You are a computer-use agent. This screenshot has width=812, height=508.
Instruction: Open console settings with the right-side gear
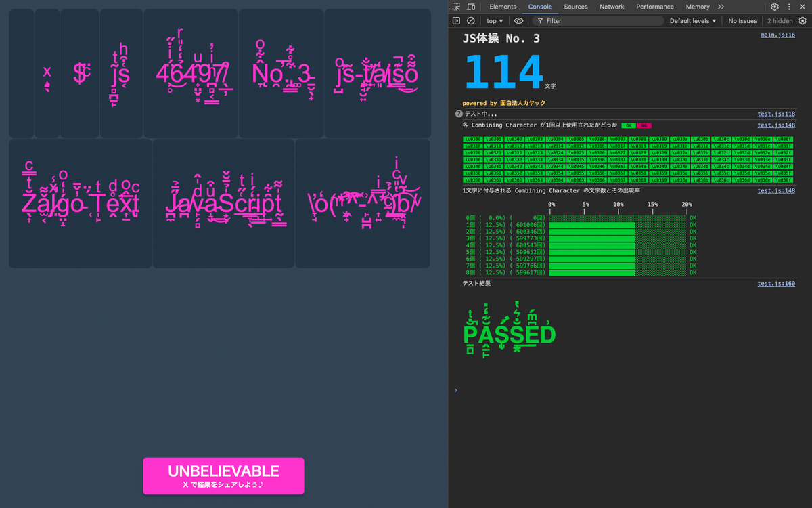803,20
